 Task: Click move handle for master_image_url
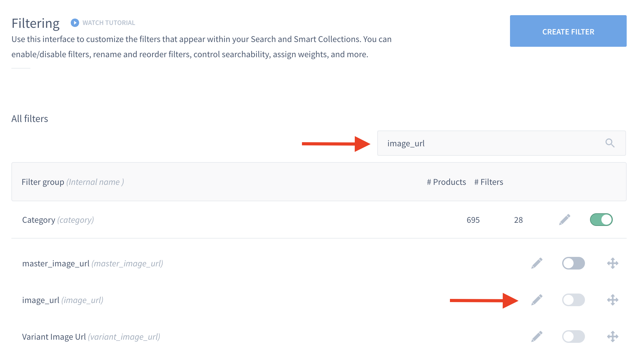612,263
